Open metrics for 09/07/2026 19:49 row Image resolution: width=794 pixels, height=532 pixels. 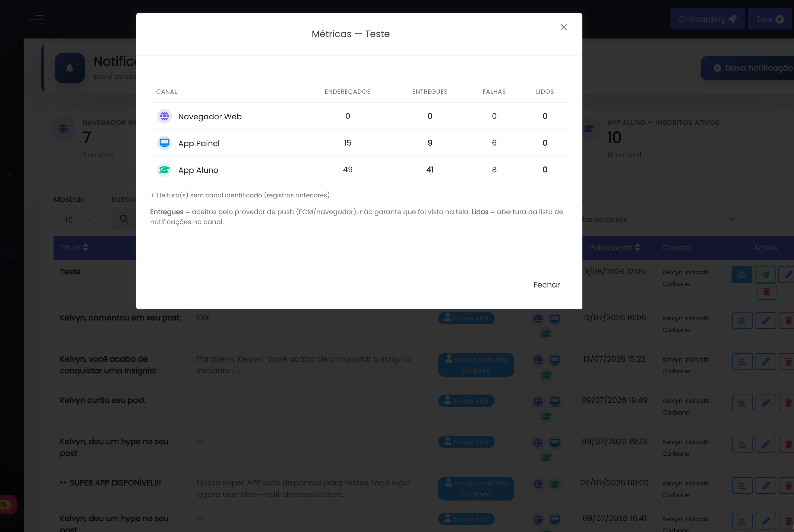point(742,403)
